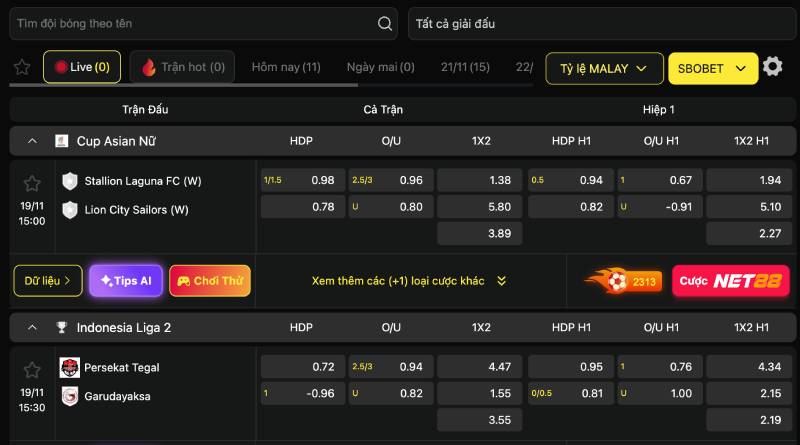Favorite the Persekat Tegal vs Garudayaksa match

pos(32,370)
